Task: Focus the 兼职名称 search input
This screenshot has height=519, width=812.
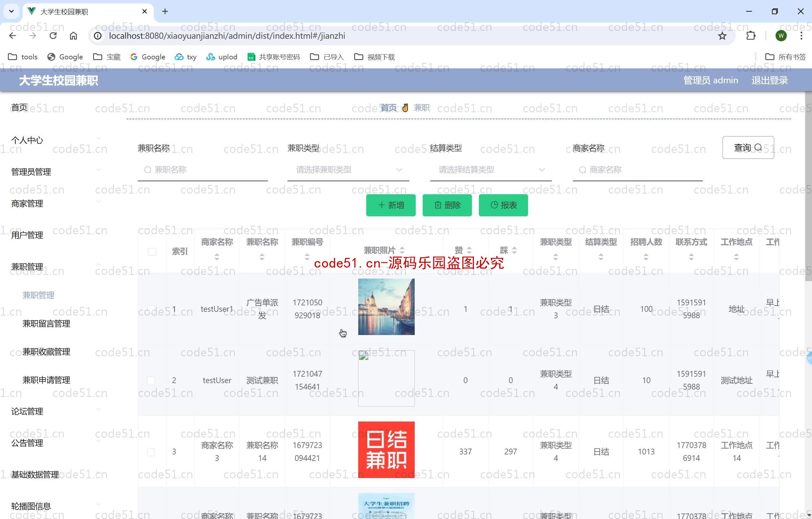Action: pyautogui.click(x=203, y=170)
